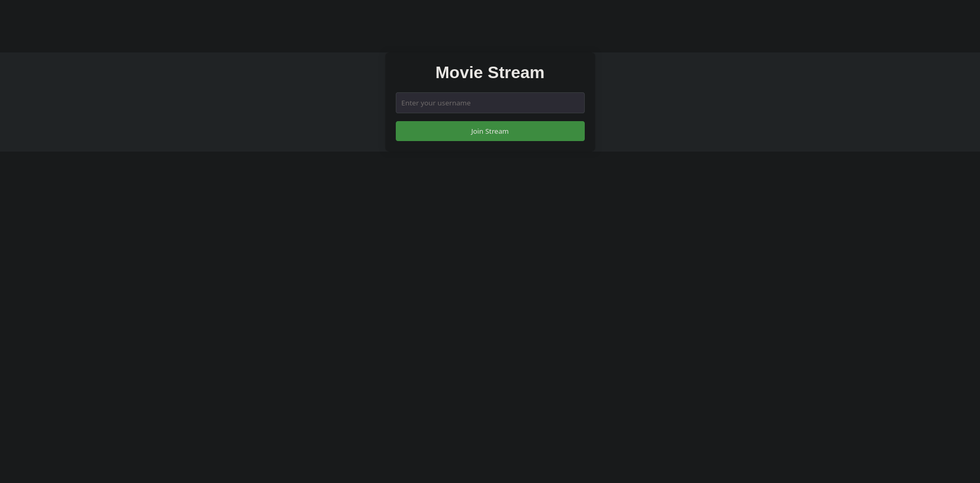Click the grey banner right of login card
Viewport: 980px width, 483px height.
click(x=787, y=102)
